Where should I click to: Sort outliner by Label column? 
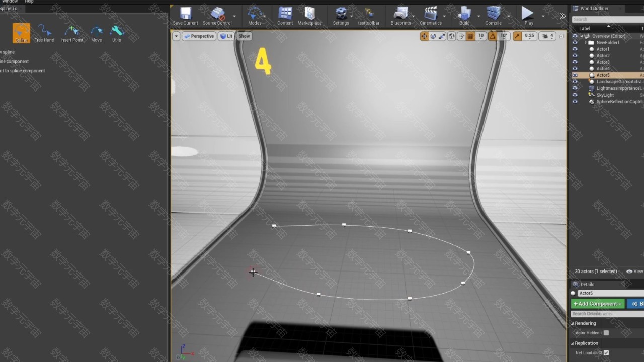tap(585, 28)
